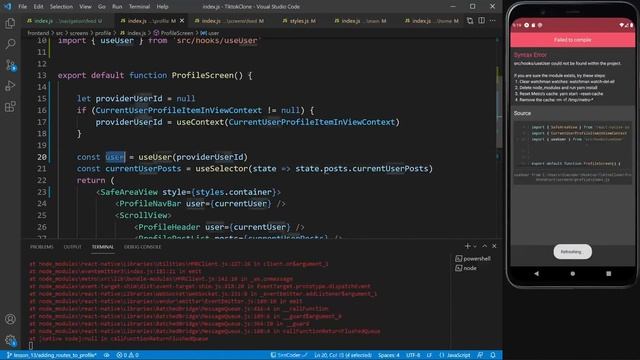This screenshot has width=640, height=360.
Task: Switch to the OUTPUT panel tab
Action: tap(72, 247)
